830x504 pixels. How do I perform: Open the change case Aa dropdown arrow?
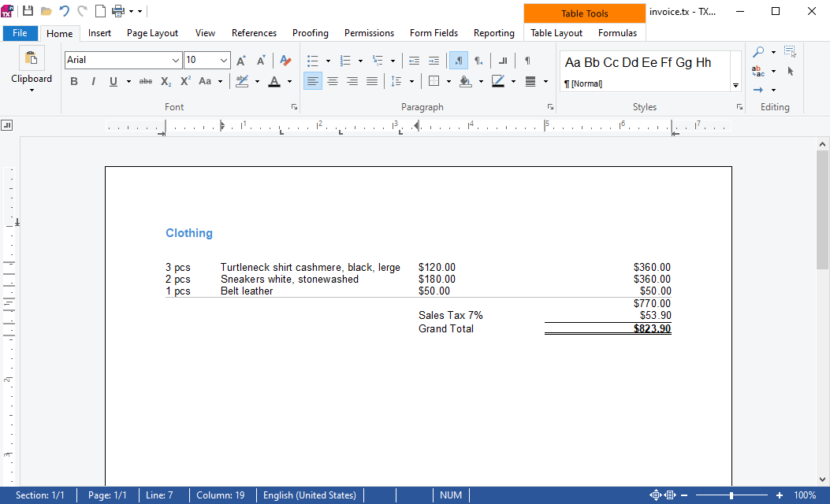[x=220, y=81]
